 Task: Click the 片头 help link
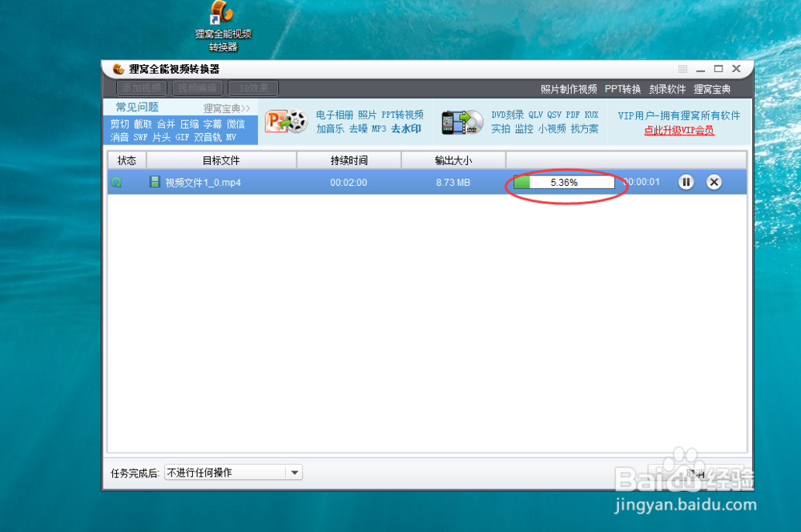tap(162, 137)
